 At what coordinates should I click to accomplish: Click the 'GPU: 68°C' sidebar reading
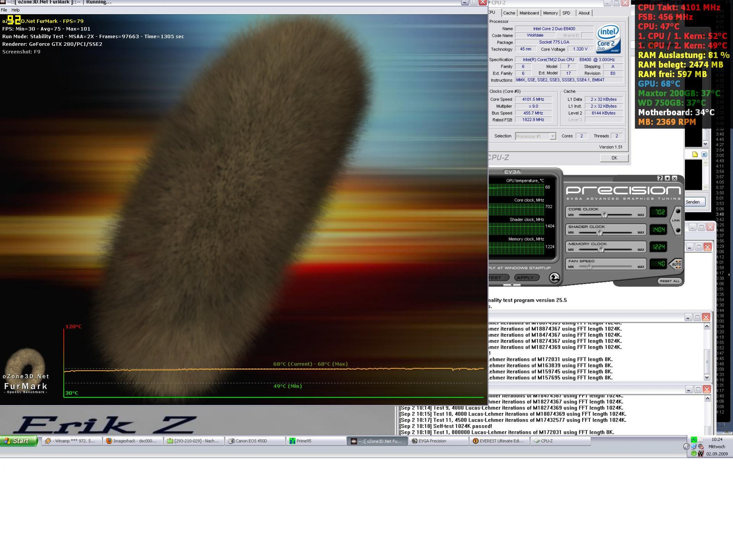[659, 84]
